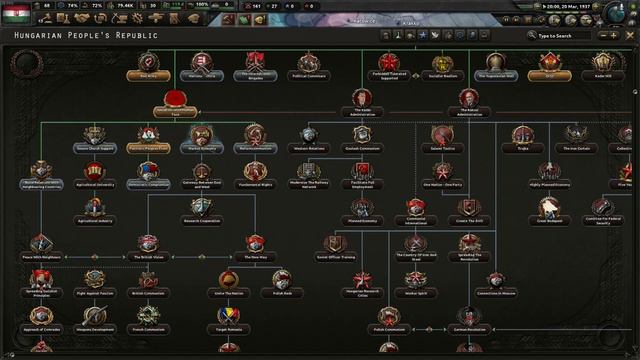Select the Political Commissars focus
This screenshot has height=360, width=640.
(309, 67)
